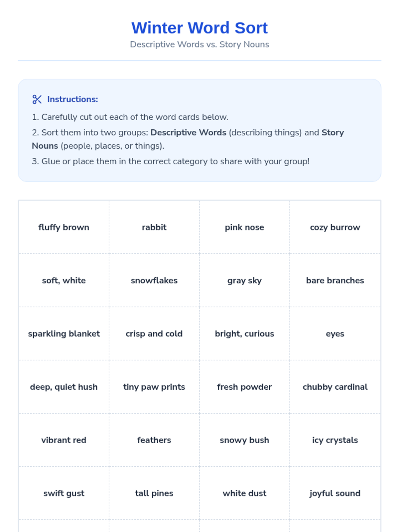The height and width of the screenshot is (532, 399).
Task: Choose the 'crisp and cold' card
Action: [154, 333]
